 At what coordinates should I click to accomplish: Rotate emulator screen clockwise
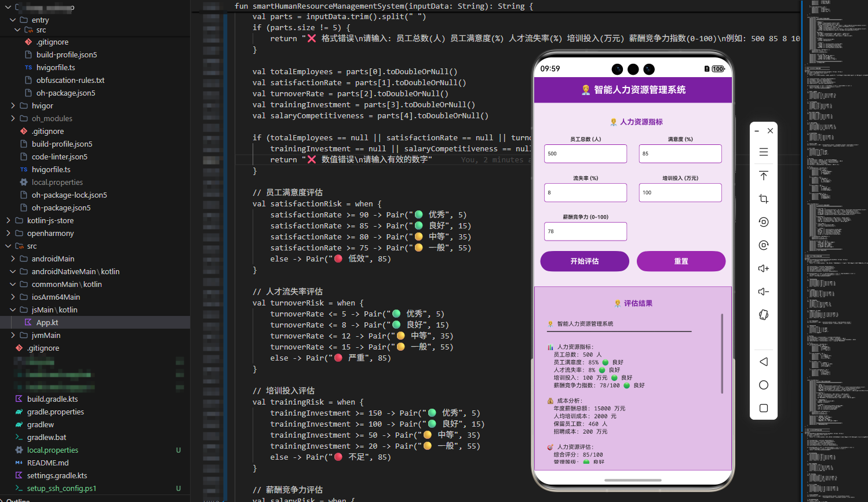click(764, 245)
